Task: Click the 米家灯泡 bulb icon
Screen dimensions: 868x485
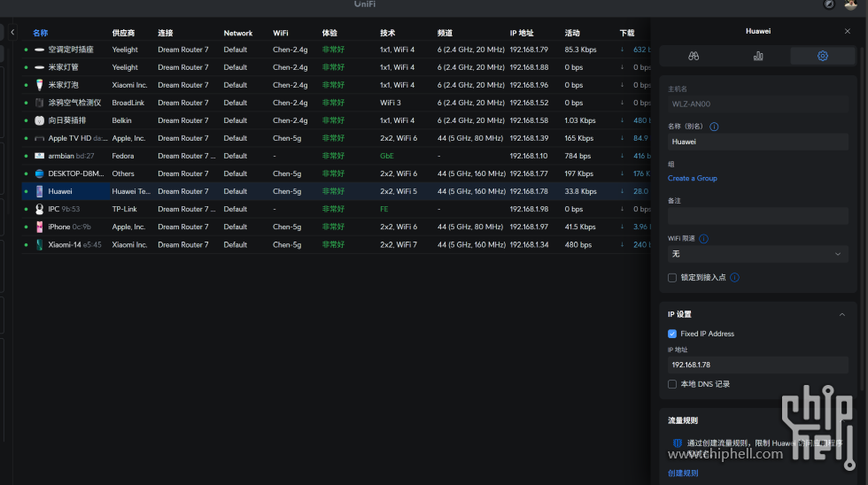Action: point(39,85)
